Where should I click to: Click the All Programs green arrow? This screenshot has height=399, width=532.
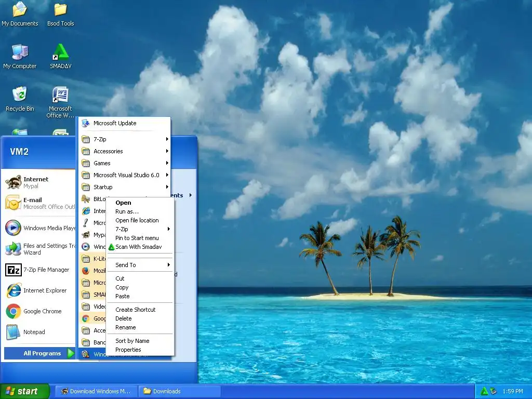(70, 353)
